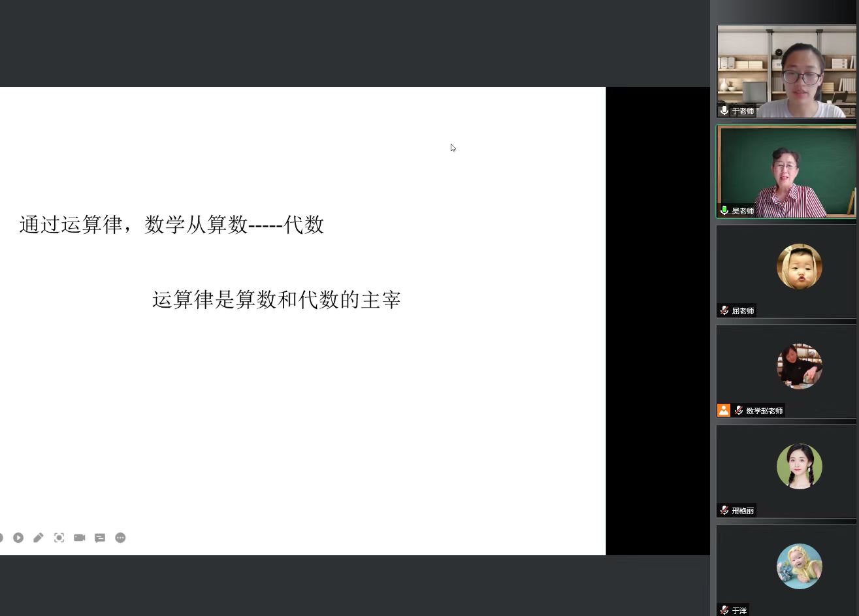Click the name label 数学赵老师
Image resolution: width=859 pixels, height=616 pixels.
tap(764, 411)
